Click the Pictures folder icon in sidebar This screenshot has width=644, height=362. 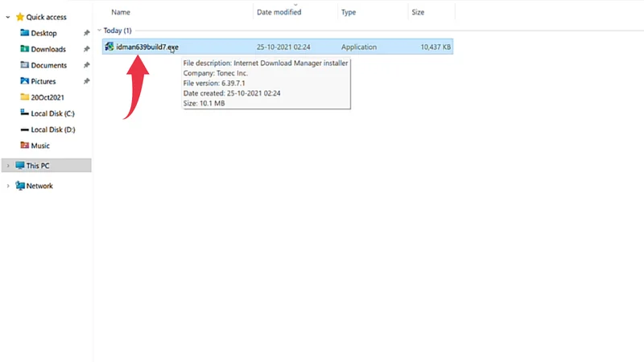(24, 81)
